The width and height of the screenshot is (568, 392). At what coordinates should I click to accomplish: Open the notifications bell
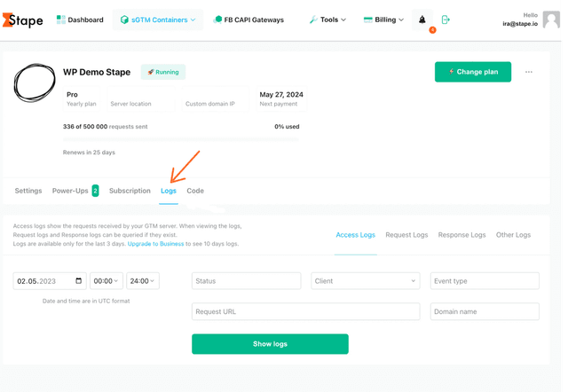coord(422,20)
